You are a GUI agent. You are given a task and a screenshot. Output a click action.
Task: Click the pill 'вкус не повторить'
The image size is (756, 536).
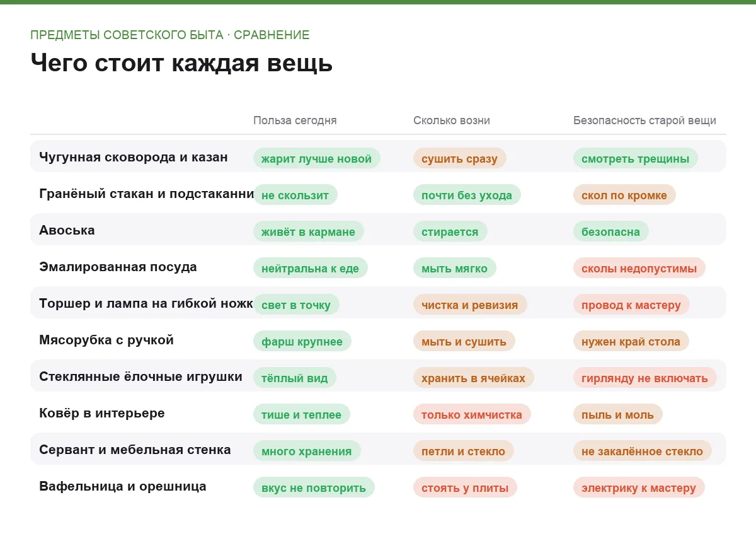pyautogui.click(x=314, y=487)
